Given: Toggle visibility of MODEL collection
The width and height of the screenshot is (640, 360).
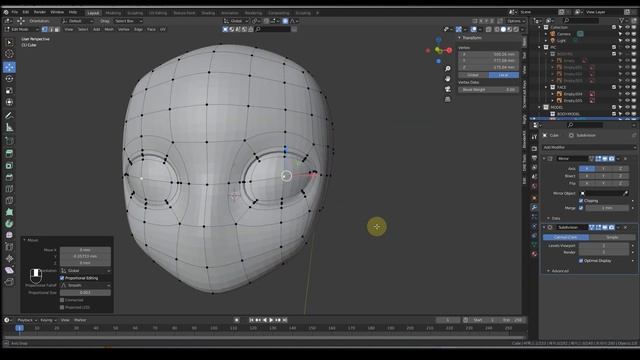Looking at the screenshot, I should point(627,107).
